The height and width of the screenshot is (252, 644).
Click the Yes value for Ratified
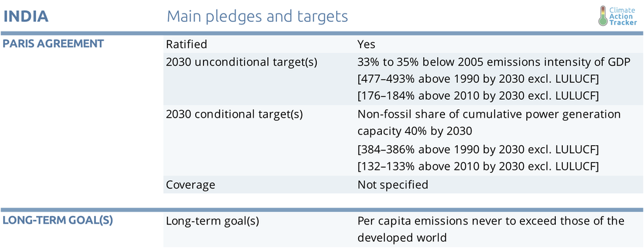pos(366,44)
